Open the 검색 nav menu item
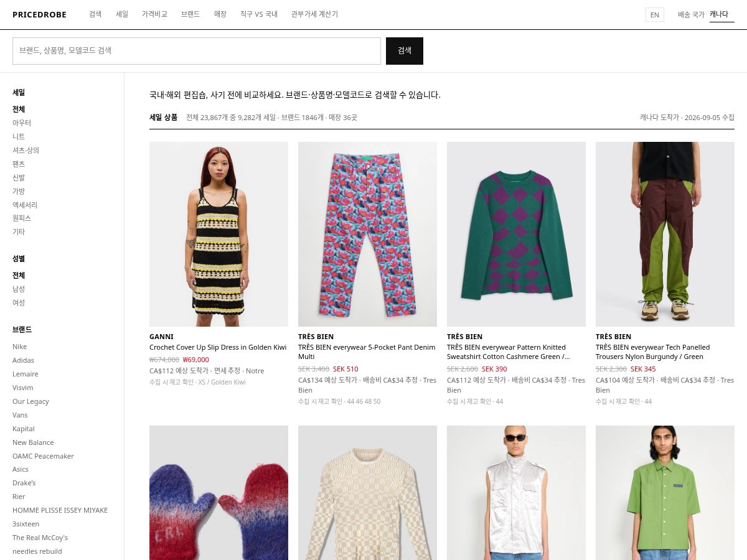Image resolution: width=747 pixels, height=560 pixels. tap(95, 14)
